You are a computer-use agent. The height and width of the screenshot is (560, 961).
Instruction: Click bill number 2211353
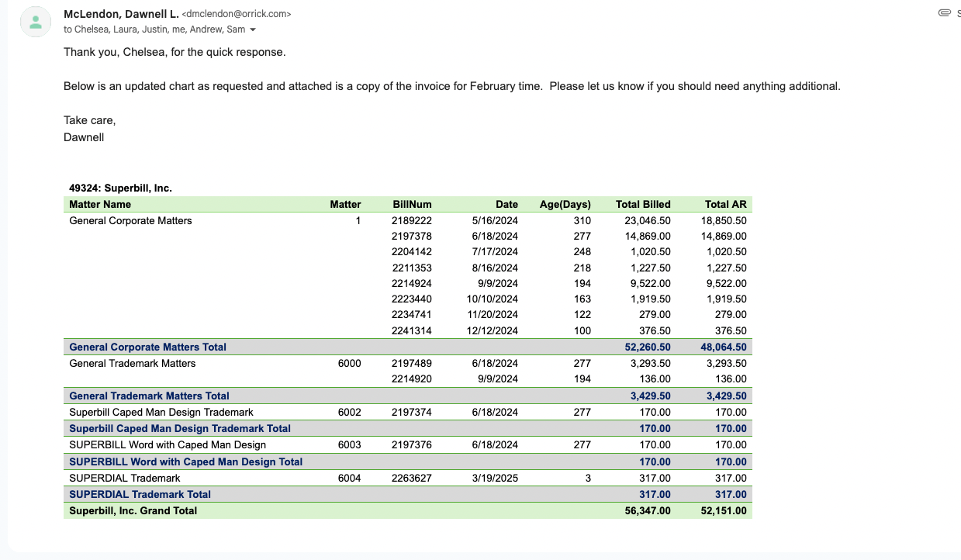[x=412, y=268]
